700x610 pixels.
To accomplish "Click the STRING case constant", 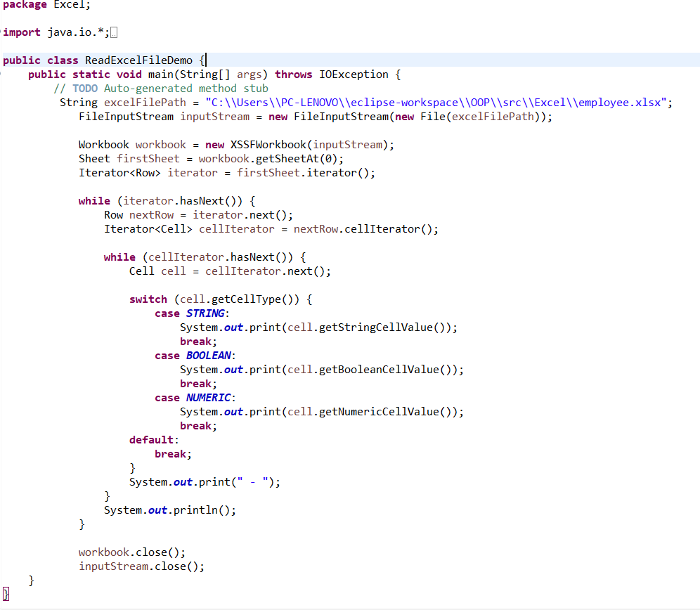I will tap(205, 313).
